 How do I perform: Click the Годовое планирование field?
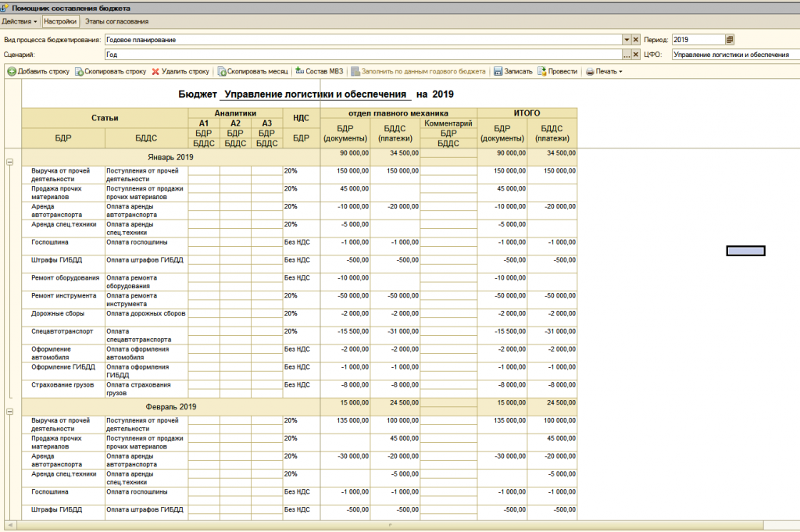coord(363,39)
